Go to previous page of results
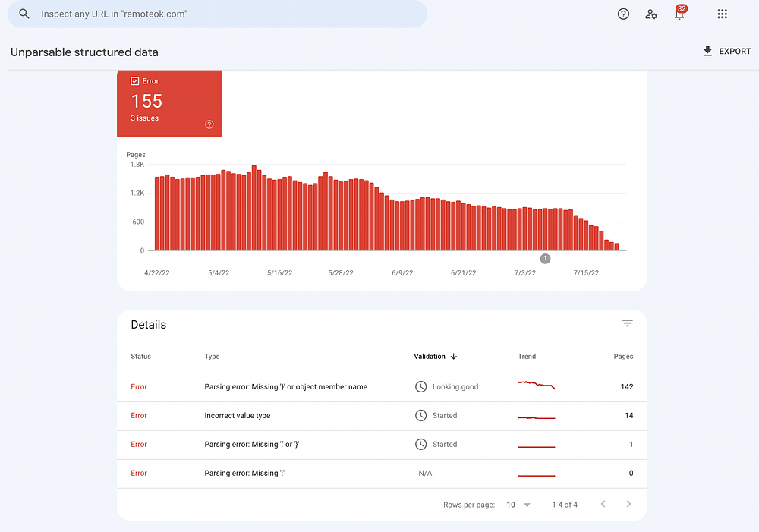This screenshot has height=532, width=759. coord(603,504)
